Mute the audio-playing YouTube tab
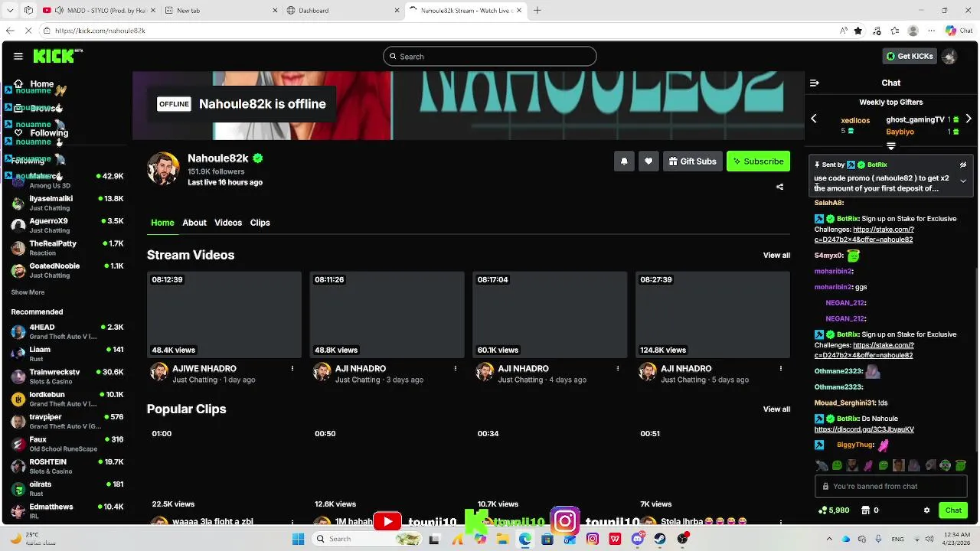The width and height of the screenshot is (980, 551). click(x=60, y=10)
